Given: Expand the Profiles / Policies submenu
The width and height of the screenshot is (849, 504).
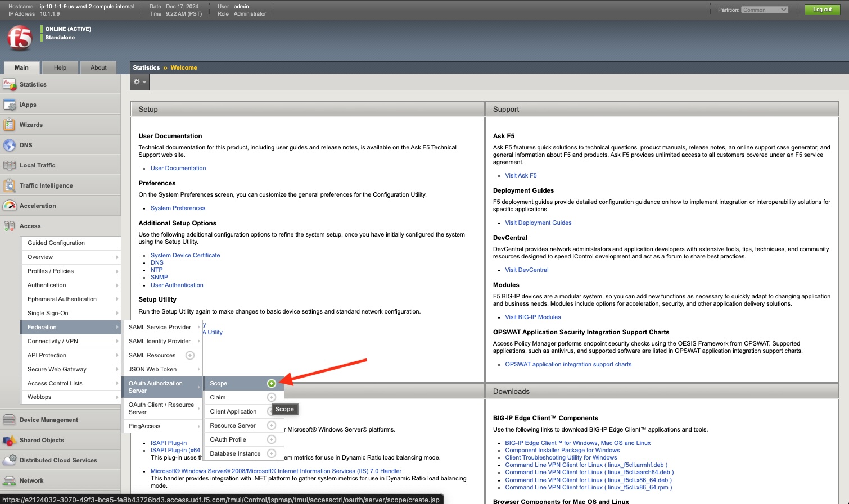Looking at the screenshot, I should coord(70,271).
